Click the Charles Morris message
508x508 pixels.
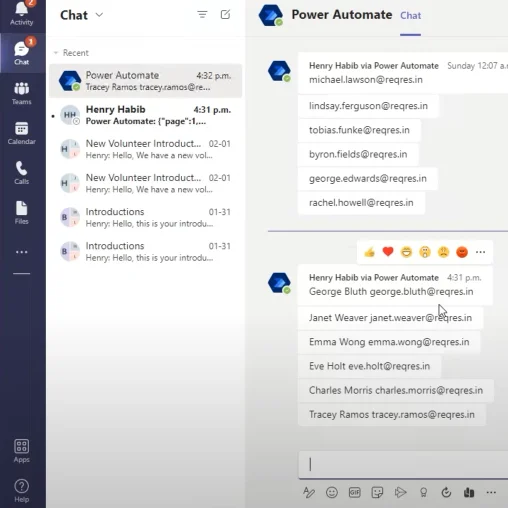(x=396, y=390)
